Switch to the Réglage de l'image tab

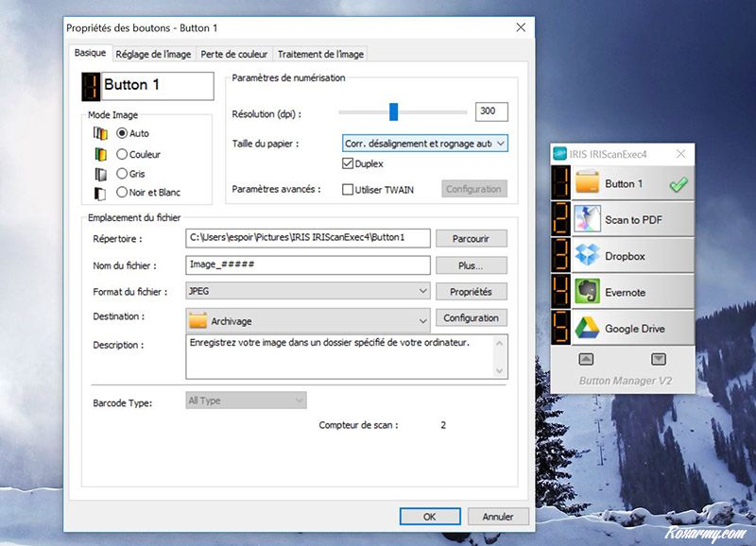[153, 54]
